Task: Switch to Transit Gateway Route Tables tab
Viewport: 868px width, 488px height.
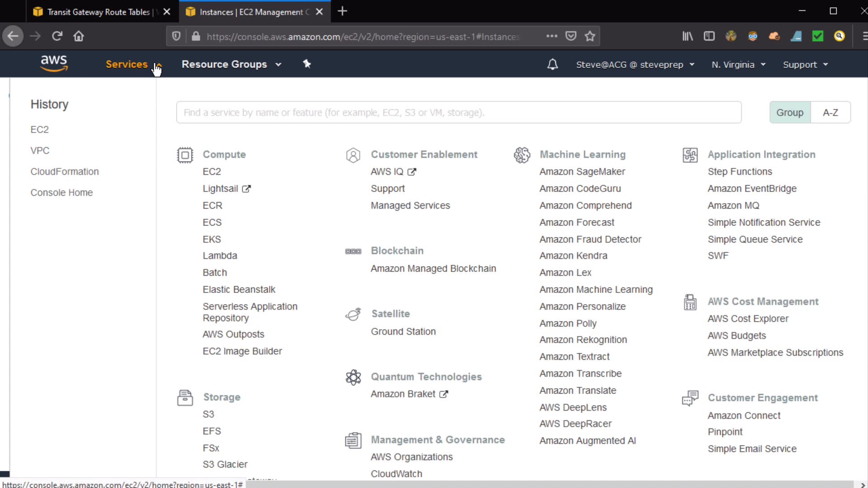Action: (x=99, y=12)
